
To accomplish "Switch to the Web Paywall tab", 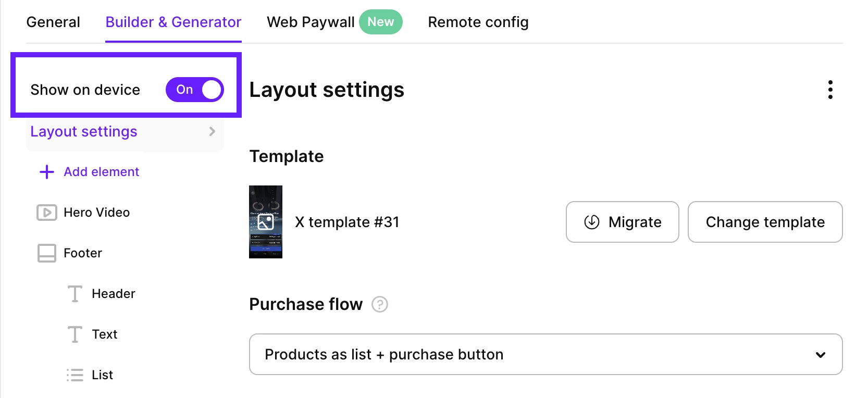I will tap(310, 22).
